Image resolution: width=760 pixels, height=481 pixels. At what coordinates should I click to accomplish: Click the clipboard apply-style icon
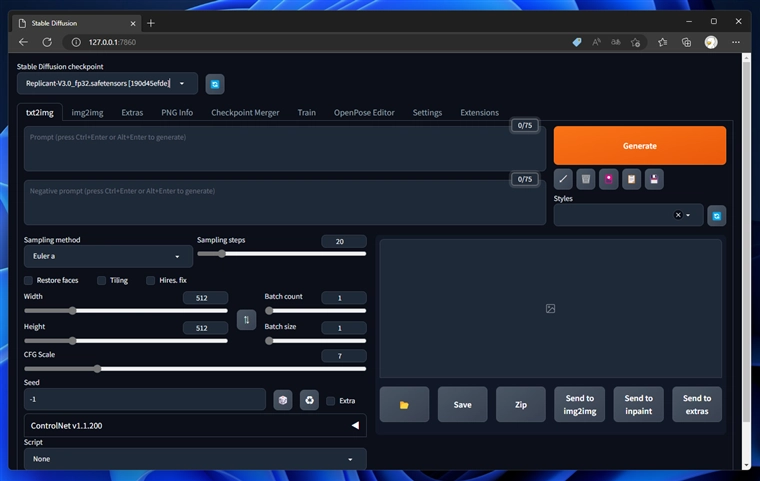click(631, 179)
